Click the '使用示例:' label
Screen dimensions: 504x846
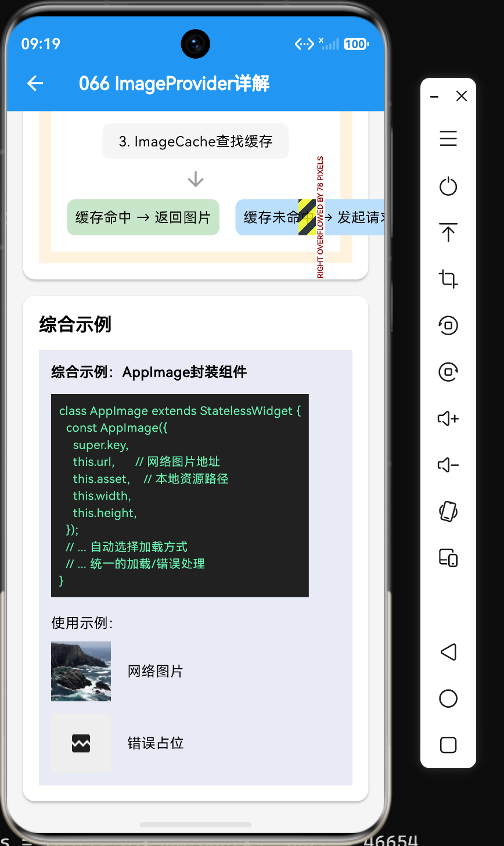[x=82, y=623]
